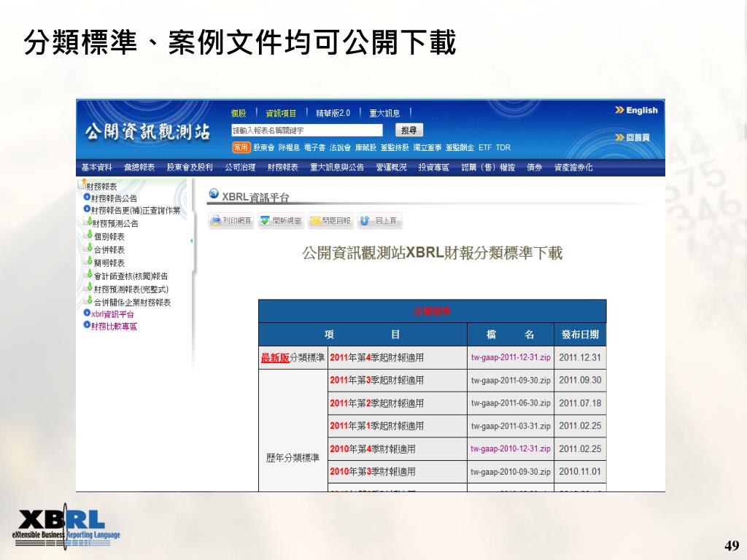Open 財務比較專區 in the sidebar
This screenshot has width=747, height=560.
coord(114,326)
